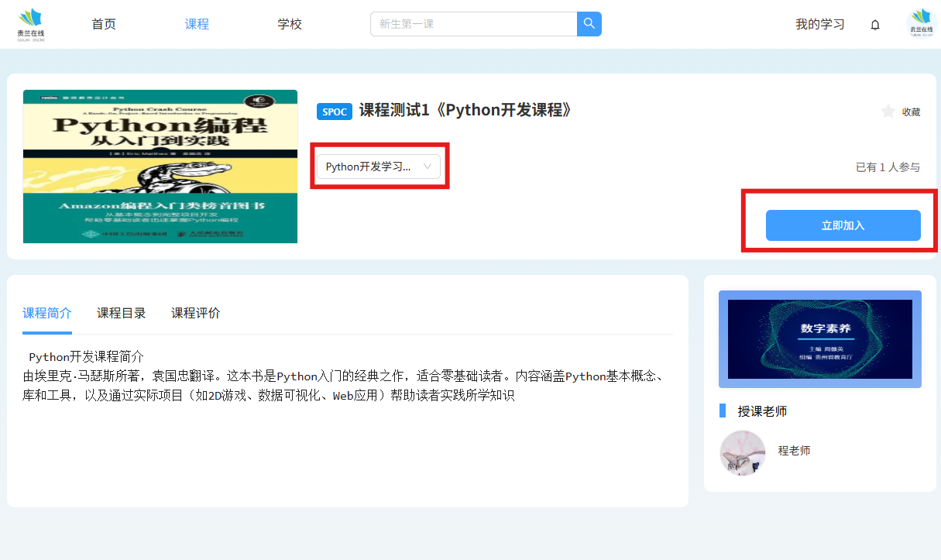Go to 首页 in navigation bar
941x560 pixels.
click(104, 24)
